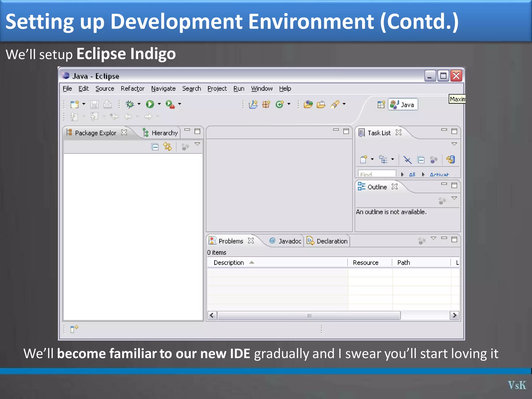Viewport: 532px width, 399px height.
Task: Click the New Task icon in Task List
Action: pyautogui.click(x=364, y=159)
